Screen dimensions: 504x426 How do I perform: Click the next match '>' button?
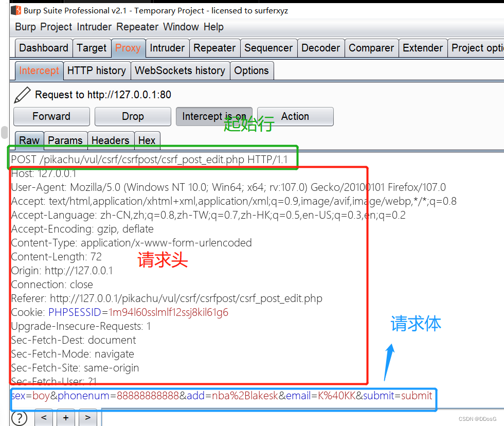tap(88, 417)
